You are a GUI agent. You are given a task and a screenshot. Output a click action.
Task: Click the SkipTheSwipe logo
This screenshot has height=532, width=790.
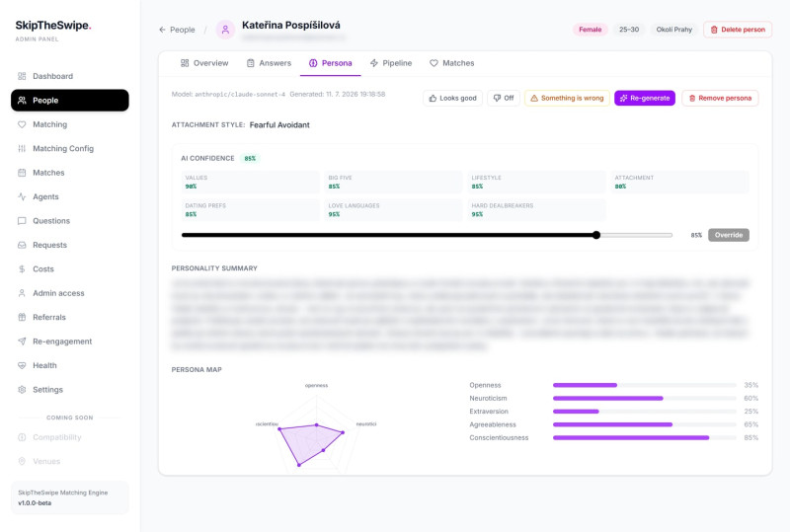(x=53, y=26)
